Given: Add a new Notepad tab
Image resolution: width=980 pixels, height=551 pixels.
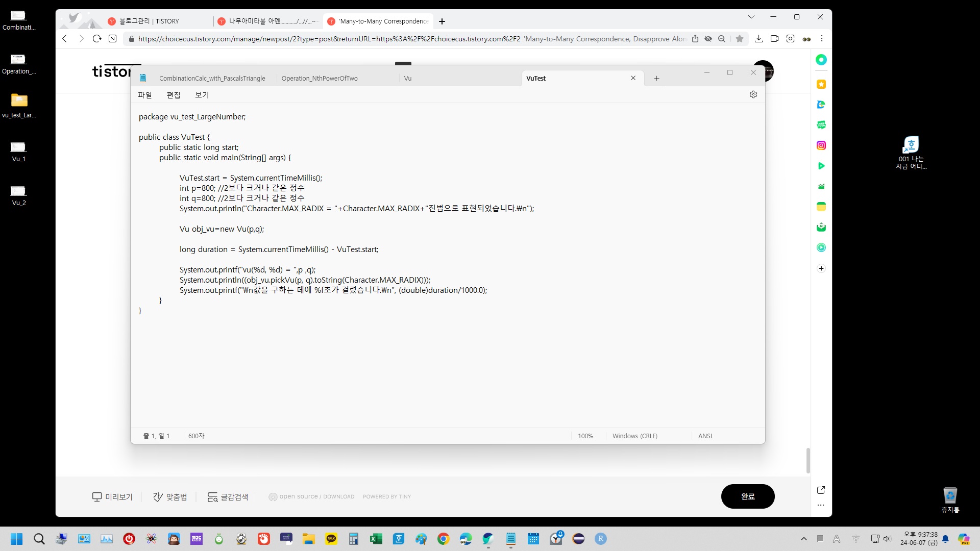Looking at the screenshot, I should point(656,78).
